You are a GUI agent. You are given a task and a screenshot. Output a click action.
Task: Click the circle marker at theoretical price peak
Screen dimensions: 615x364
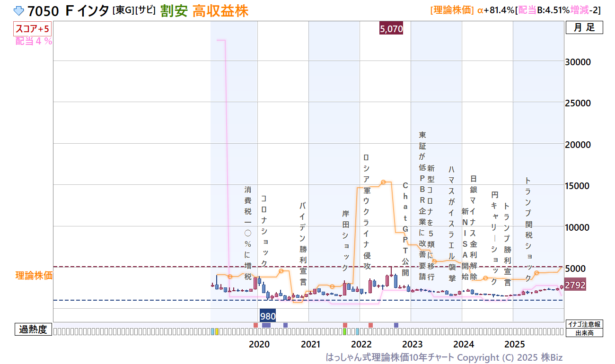[383, 182]
